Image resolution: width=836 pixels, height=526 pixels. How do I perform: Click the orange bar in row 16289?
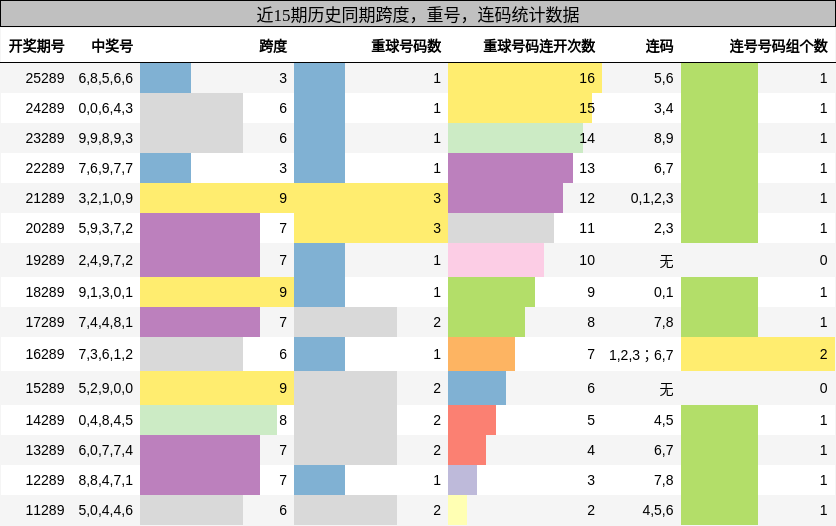[x=481, y=354]
